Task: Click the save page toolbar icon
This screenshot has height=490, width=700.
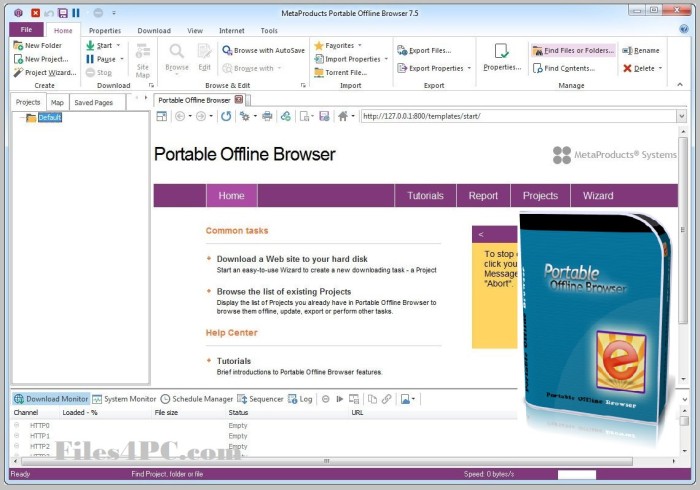Action: (324, 116)
